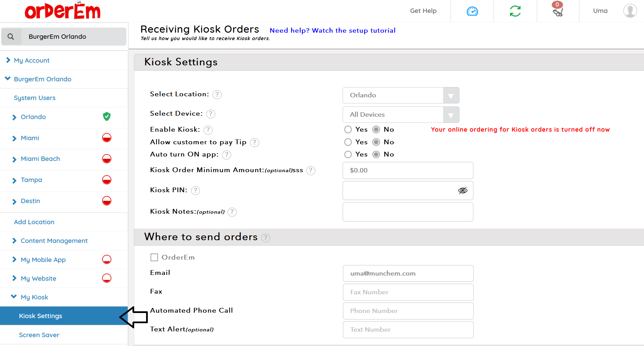
Task: Open System Users in sidebar
Action: pos(35,98)
